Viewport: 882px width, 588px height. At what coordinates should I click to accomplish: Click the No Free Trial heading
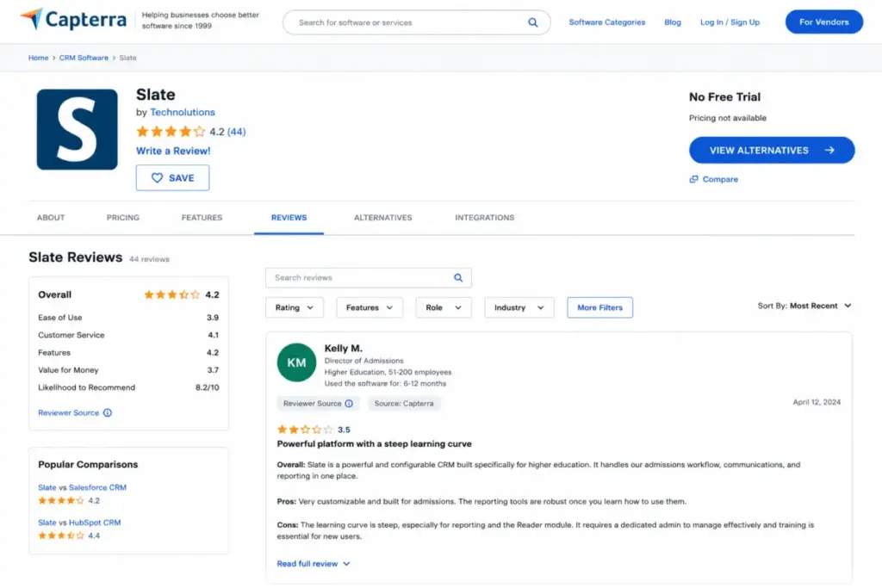point(724,96)
